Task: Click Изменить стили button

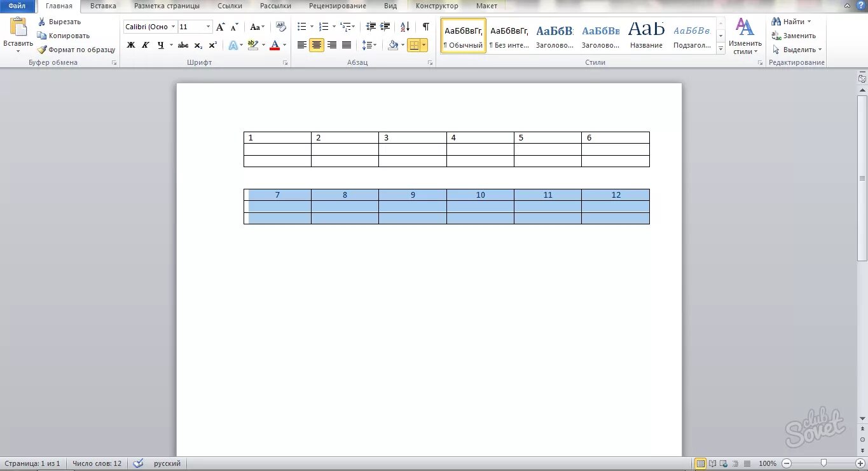Action: tap(745, 36)
